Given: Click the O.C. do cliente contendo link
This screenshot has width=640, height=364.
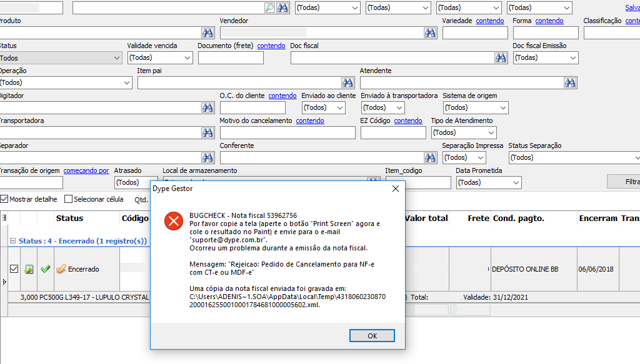Looking at the screenshot, I should [282, 96].
